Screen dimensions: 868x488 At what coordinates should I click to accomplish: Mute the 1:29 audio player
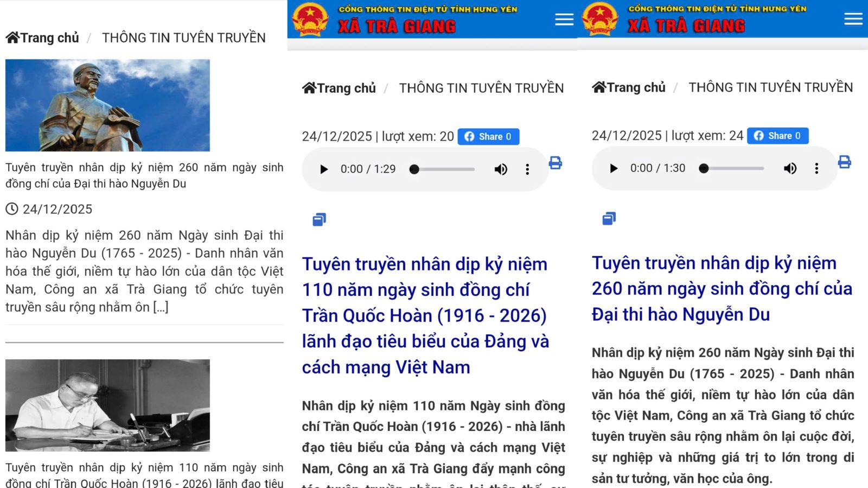500,169
